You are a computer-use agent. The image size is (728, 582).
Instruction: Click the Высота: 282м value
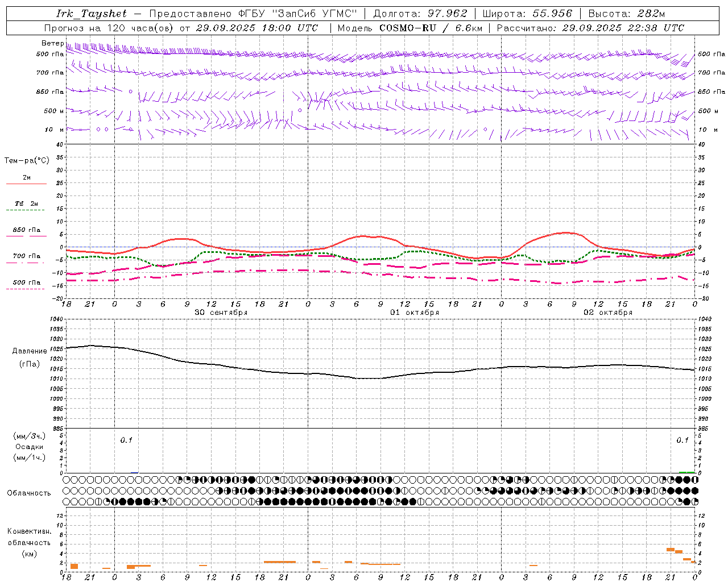tap(626, 14)
